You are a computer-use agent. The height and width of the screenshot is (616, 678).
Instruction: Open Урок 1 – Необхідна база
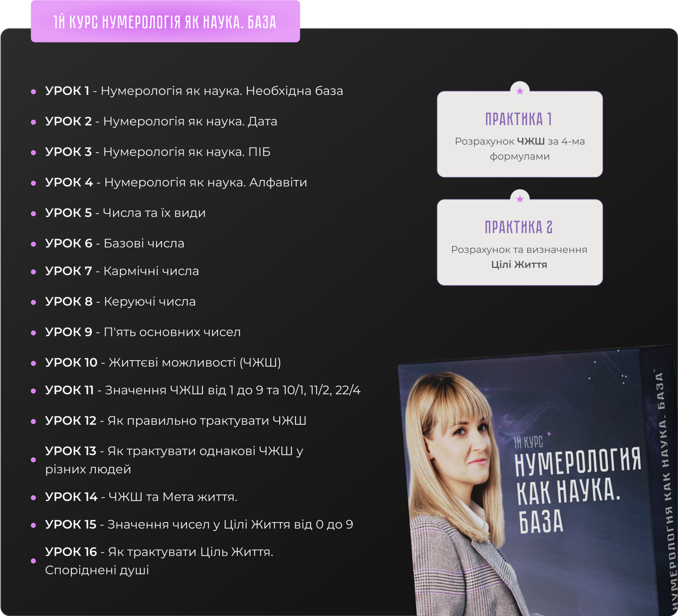(x=194, y=91)
